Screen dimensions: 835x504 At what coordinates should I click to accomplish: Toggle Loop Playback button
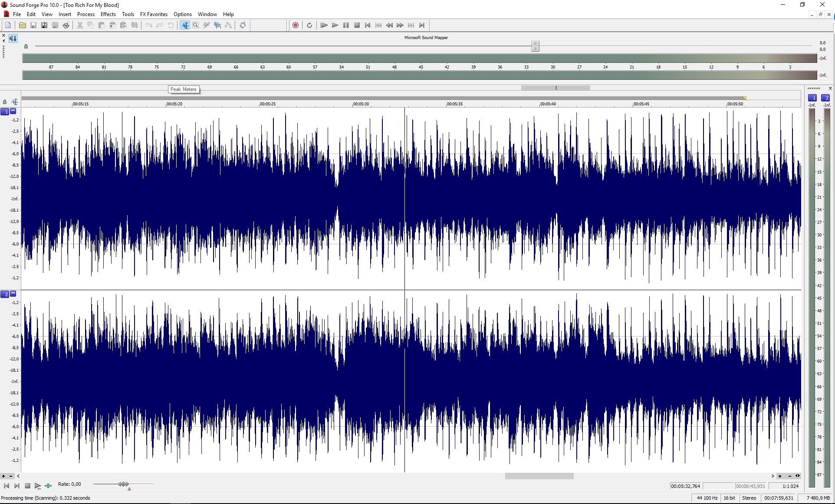[309, 25]
